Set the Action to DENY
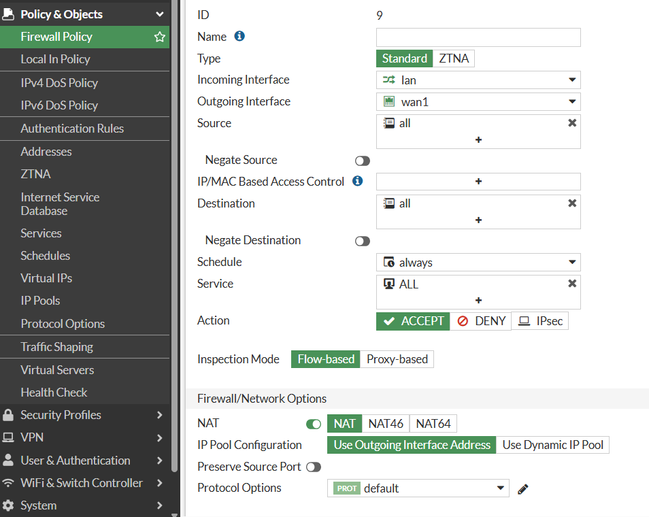Screen dimensions: 649x517 click(480, 321)
